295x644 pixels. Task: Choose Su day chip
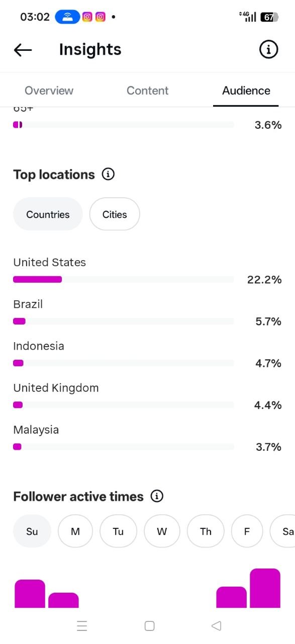click(x=32, y=531)
